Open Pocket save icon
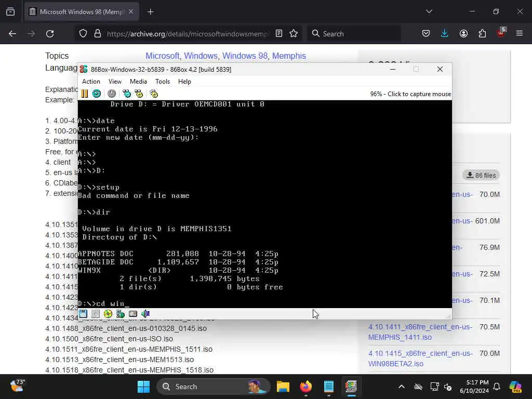Image resolution: width=532 pixels, height=399 pixels. click(426, 33)
